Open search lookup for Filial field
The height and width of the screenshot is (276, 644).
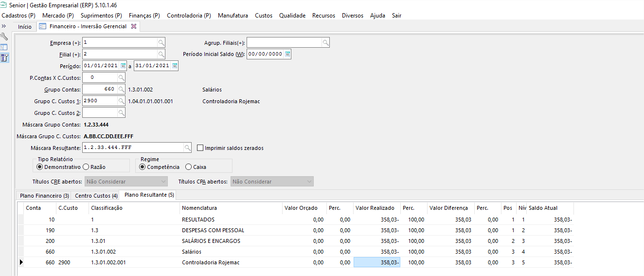click(161, 54)
